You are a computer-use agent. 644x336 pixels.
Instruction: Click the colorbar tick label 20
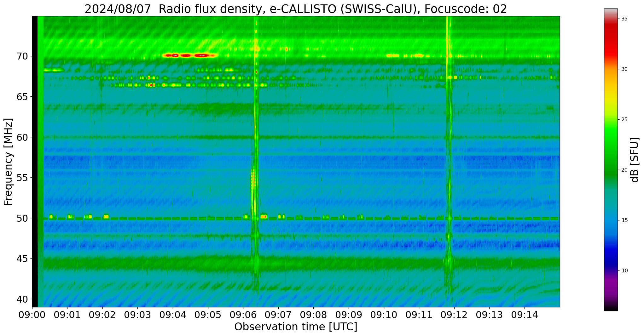(x=624, y=170)
